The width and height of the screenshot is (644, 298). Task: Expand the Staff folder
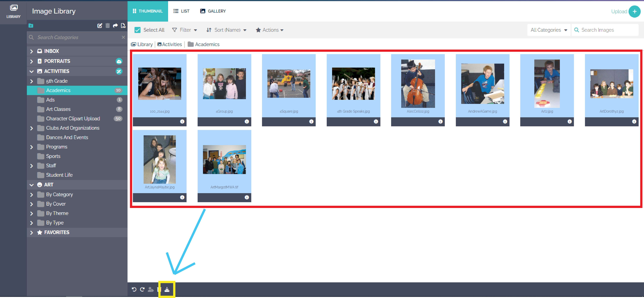pyautogui.click(x=31, y=166)
